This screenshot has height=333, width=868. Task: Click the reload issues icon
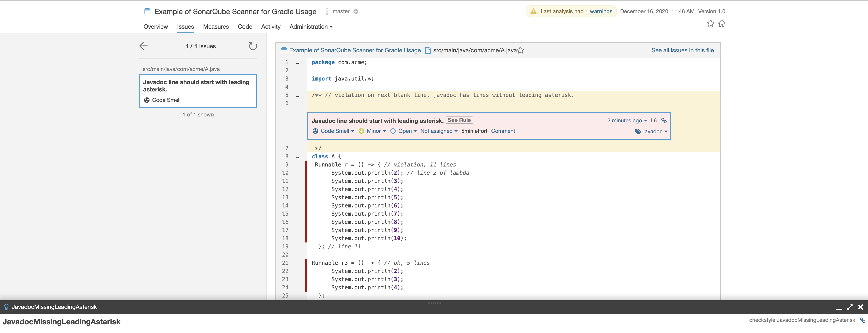(x=253, y=46)
